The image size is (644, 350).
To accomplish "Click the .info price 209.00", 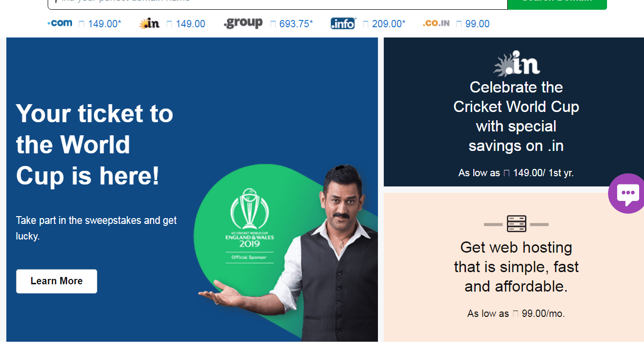I will point(389,23).
